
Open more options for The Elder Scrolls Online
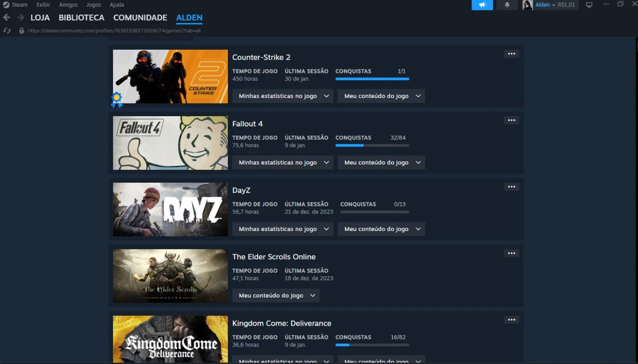pyautogui.click(x=511, y=253)
